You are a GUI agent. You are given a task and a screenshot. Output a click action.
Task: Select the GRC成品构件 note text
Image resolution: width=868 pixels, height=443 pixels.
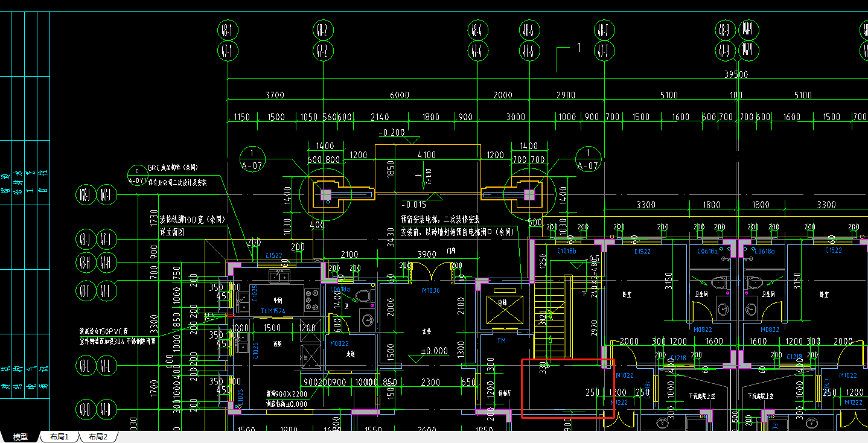(x=173, y=167)
